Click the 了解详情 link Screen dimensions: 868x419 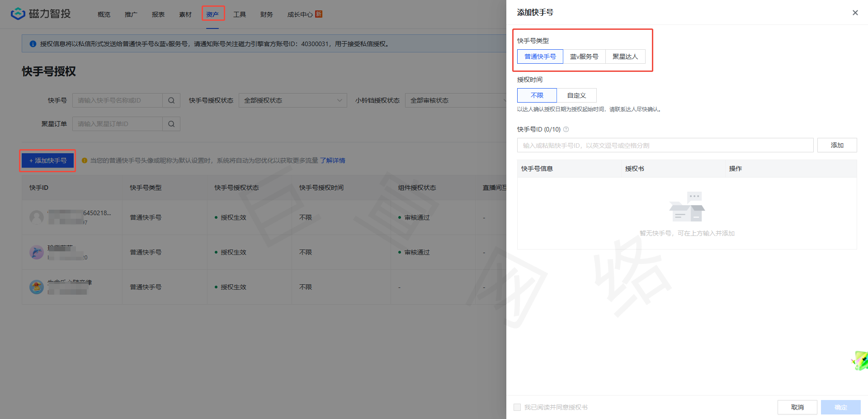tap(332, 160)
